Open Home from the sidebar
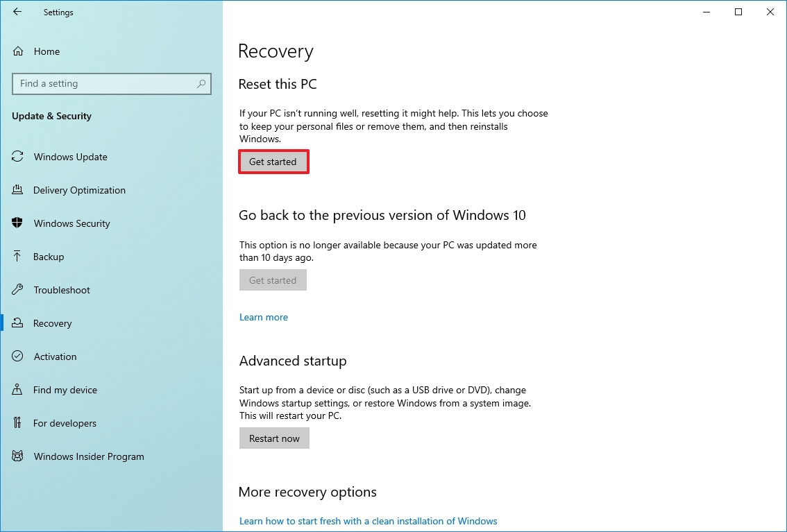 point(46,51)
